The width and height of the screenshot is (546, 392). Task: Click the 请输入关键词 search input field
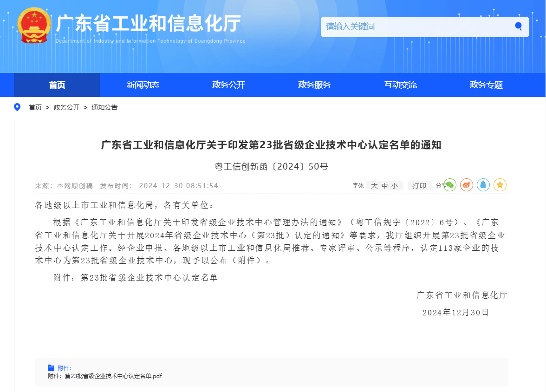(x=395, y=27)
